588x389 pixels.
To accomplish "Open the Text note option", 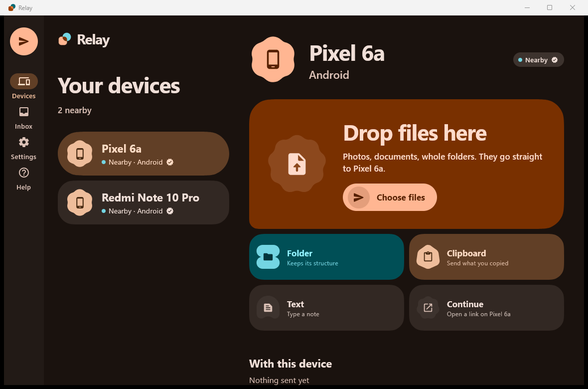I will [x=326, y=308].
